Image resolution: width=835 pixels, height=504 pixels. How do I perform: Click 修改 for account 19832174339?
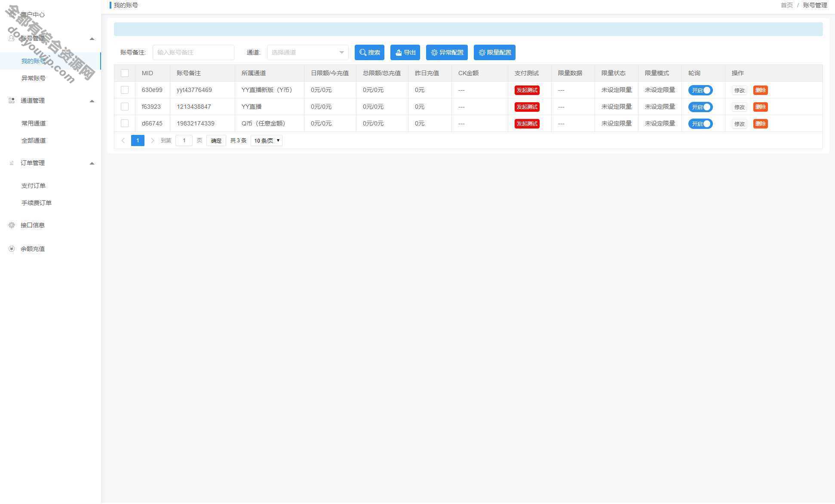click(739, 124)
